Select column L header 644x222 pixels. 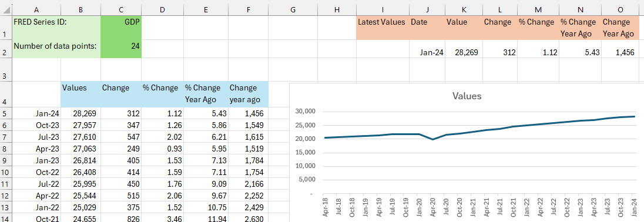(x=500, y=10)
